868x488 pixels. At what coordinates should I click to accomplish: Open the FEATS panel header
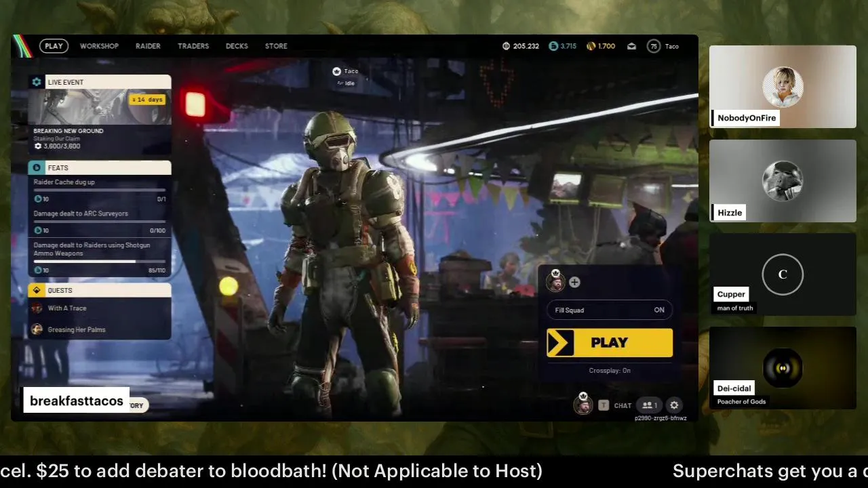coord(100,167)
